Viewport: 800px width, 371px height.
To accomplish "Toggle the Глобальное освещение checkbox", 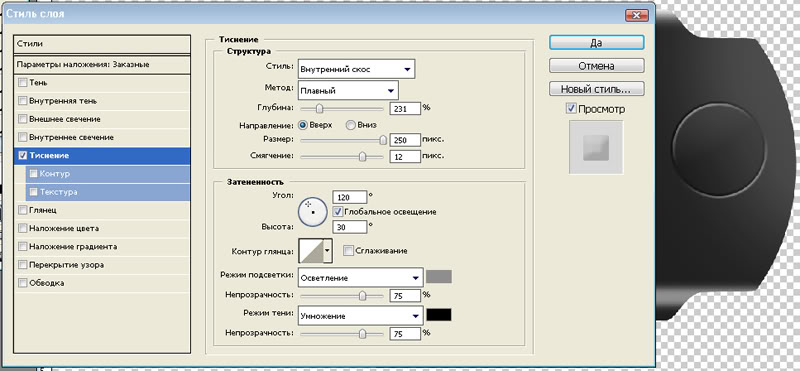I will pos(338,211).
